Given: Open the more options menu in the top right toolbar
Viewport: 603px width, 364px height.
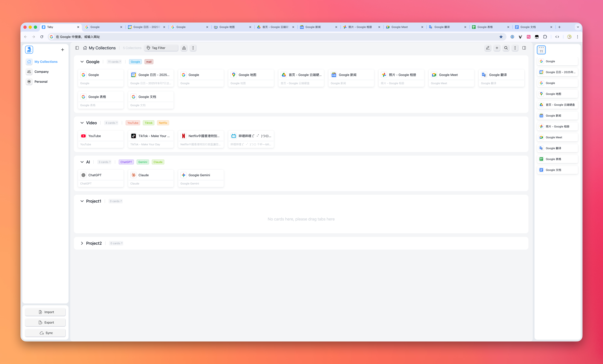Looking at the screenshot, I should 515,48.
